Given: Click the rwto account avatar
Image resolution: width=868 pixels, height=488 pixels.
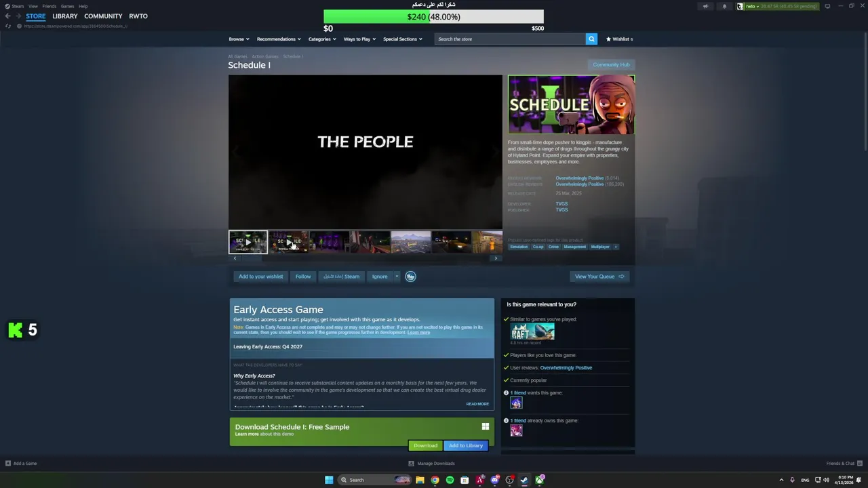Looking at the screenshot, I should coord(741,6).
